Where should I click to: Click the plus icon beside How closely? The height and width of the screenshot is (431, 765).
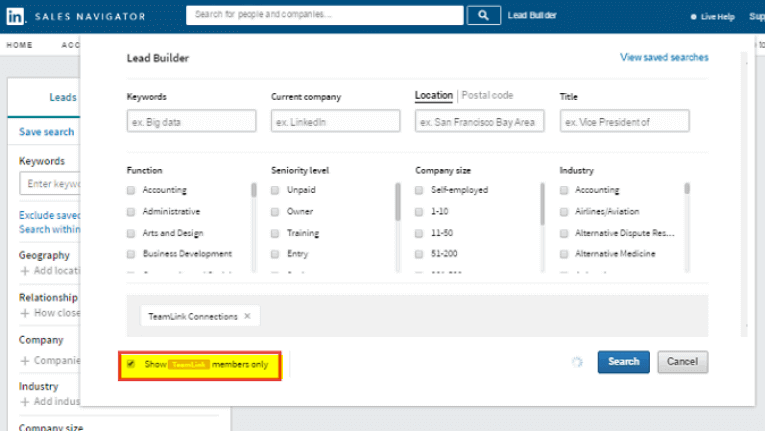click(x=25, y=313)
